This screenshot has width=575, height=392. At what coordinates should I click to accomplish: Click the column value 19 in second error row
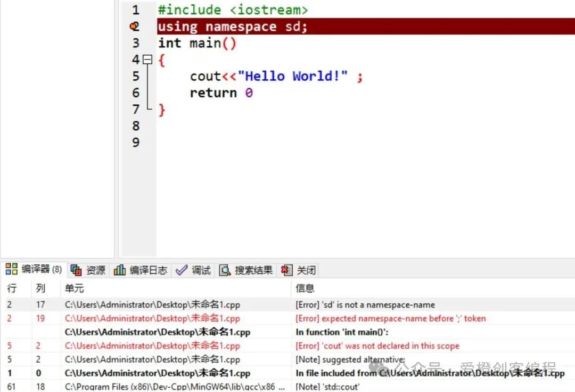(x=40, y=319)
